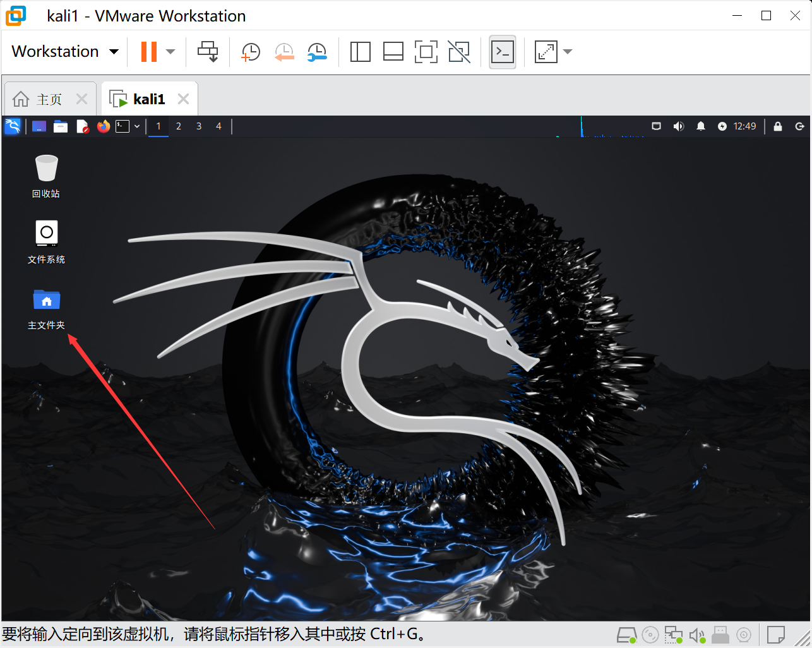Open the console view button
The width and height of the screenshot is (812, 648).
[x=503, y=52]
